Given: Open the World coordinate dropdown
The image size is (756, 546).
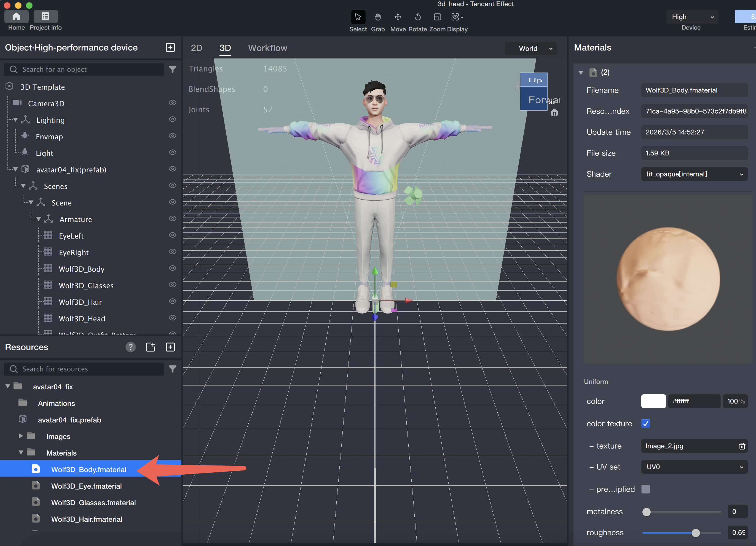Looking at the screenshot, I should (x=531, y=49).
